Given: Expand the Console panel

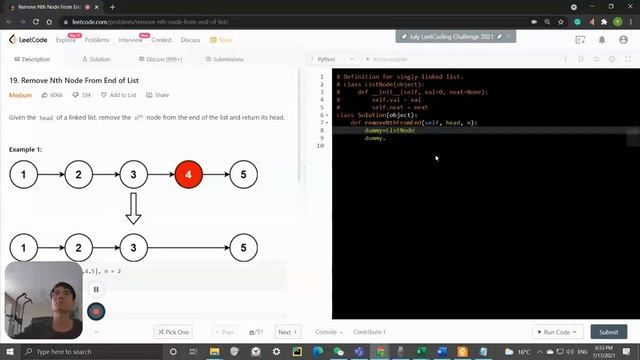Looking at the screenshot, I should (x=329, y=332).
